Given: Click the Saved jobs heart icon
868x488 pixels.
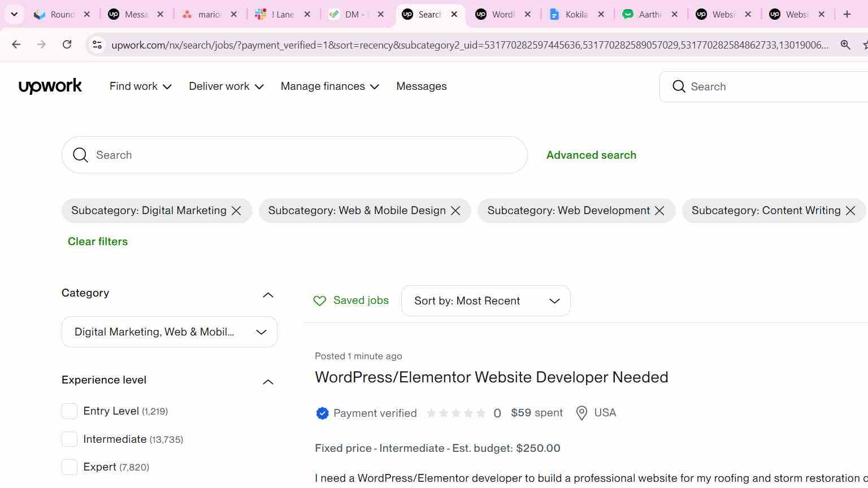Looking at the screenshot, I should (x=320, y=301).
